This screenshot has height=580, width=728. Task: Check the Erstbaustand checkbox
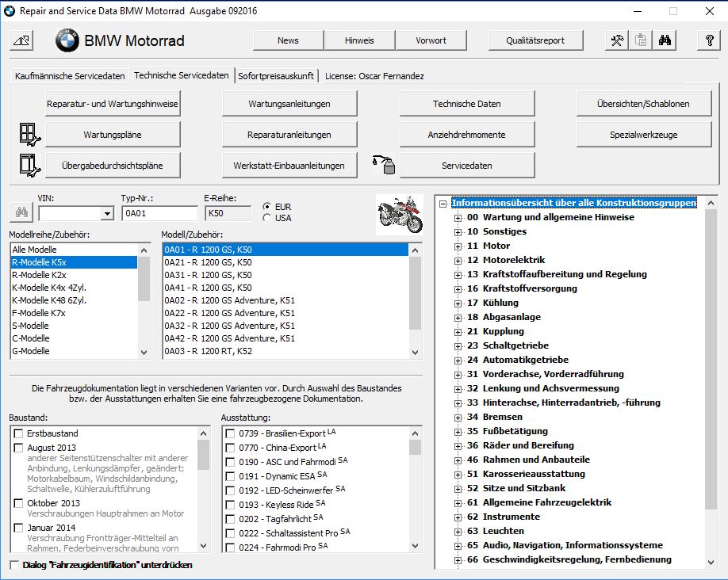click(x=19, y=433)
